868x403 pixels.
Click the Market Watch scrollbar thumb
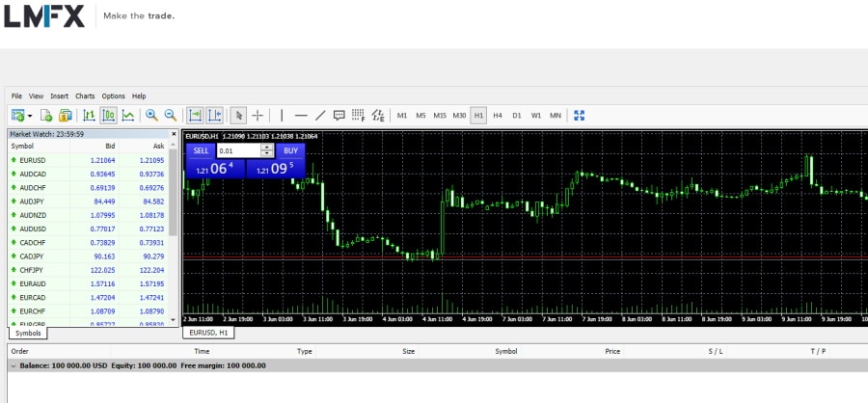pos(174,192)
